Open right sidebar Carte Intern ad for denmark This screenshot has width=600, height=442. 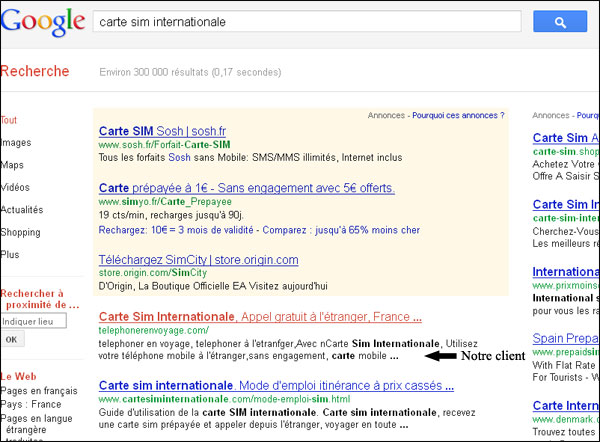[x=566, y=406]
